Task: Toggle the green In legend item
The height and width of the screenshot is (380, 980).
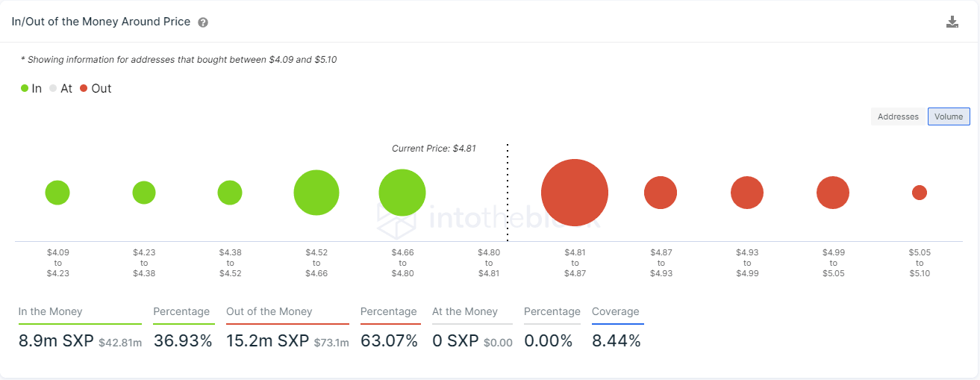Action: pos(31,88)
